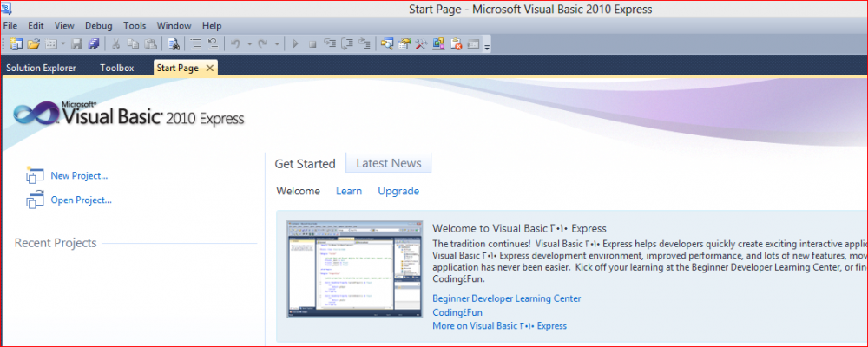The height and width of the screenshot is (347, 868).
Task: Open Beginner Developer Learning Center link
Action: pos(506,298)
